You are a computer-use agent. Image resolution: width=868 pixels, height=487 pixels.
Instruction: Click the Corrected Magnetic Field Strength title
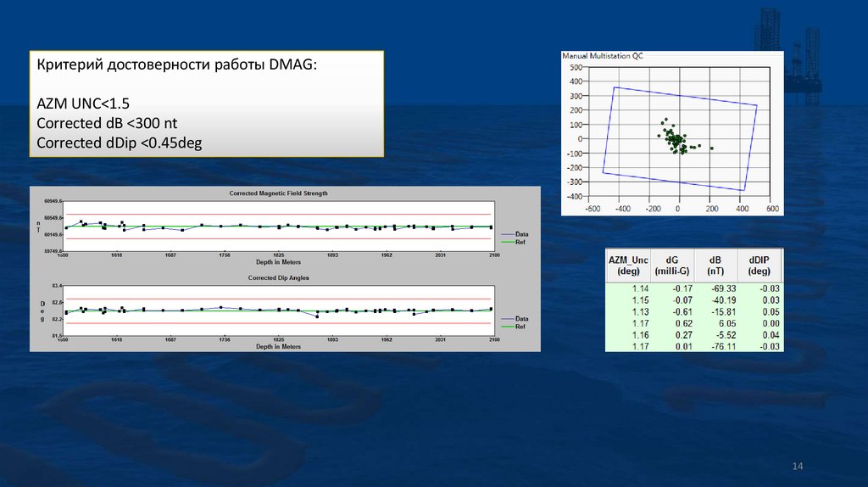[278, 193]
